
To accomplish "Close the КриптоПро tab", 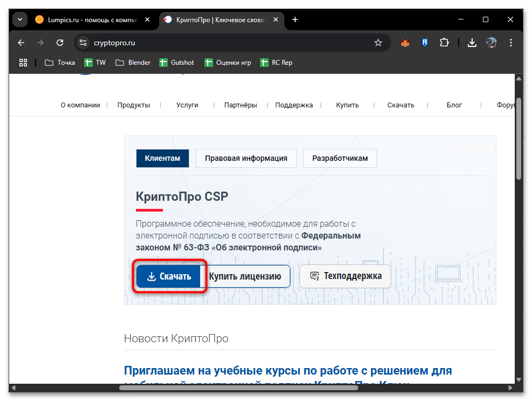I will [276, 19].
